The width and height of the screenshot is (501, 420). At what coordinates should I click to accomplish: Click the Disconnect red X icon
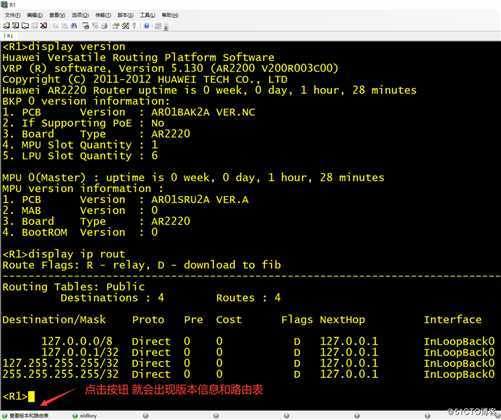point(43,25)
